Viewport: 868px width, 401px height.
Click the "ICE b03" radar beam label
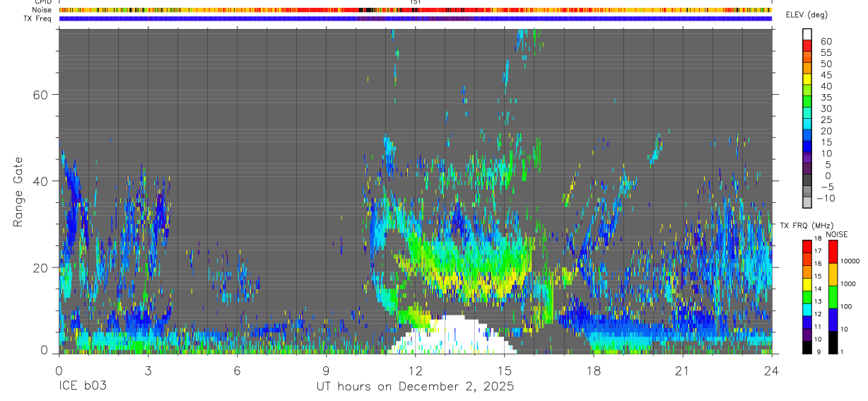[82, 387]
